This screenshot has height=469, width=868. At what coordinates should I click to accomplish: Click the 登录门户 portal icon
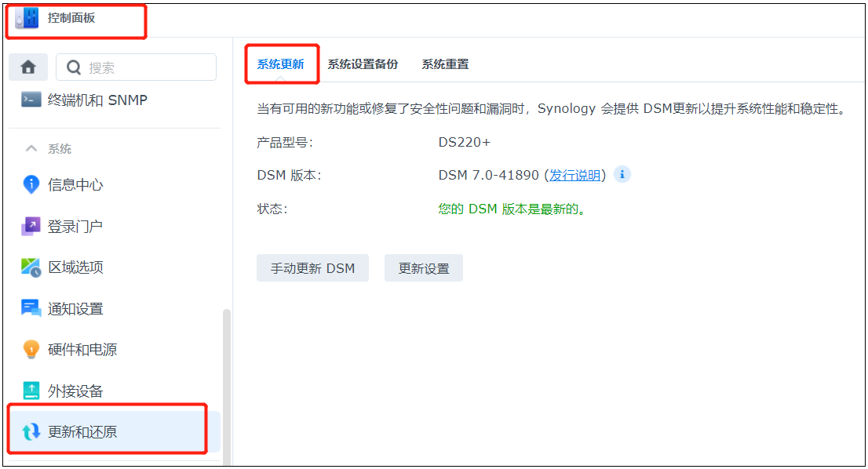[x=31, y=226]
